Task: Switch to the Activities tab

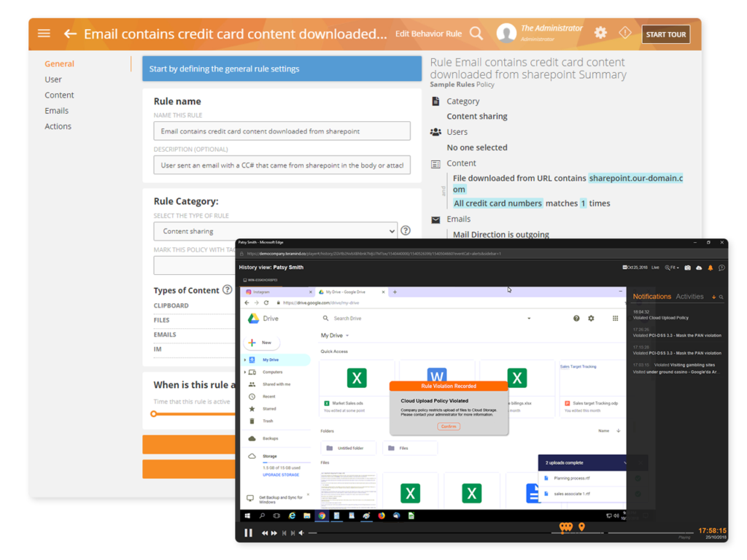Action: point(689,297)
